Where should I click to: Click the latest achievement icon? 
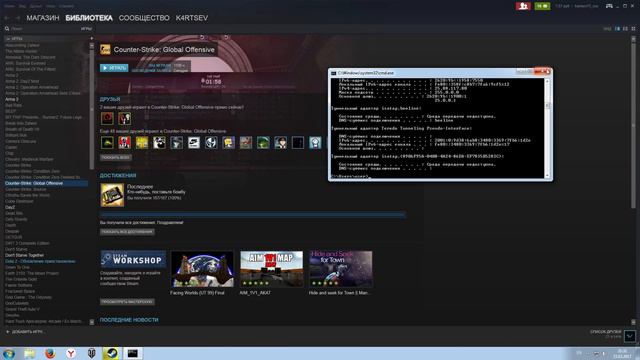(112, 195)
